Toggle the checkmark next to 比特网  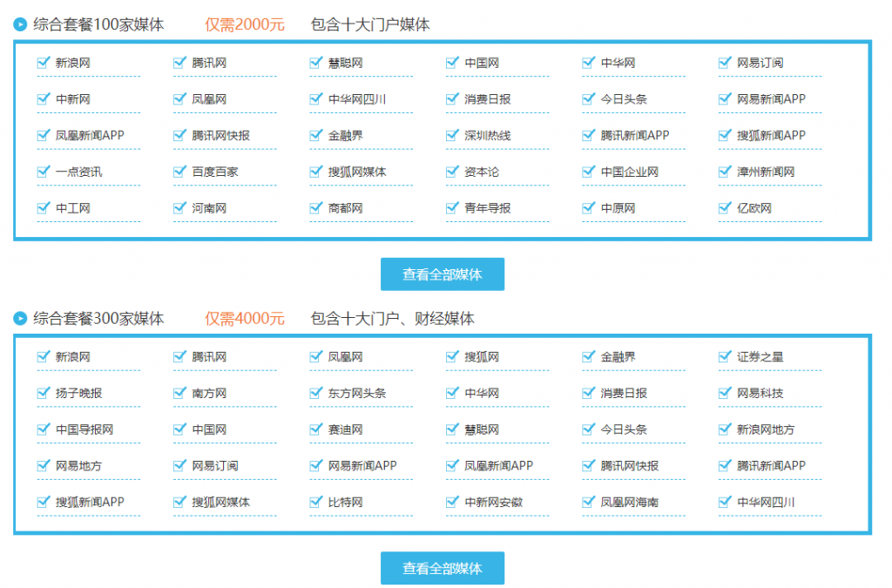[316, 502]
